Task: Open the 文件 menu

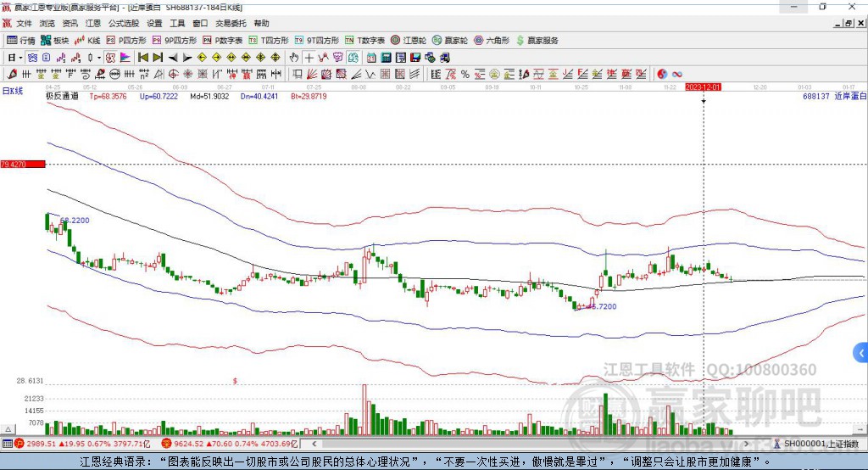Action: coord(25,23)
